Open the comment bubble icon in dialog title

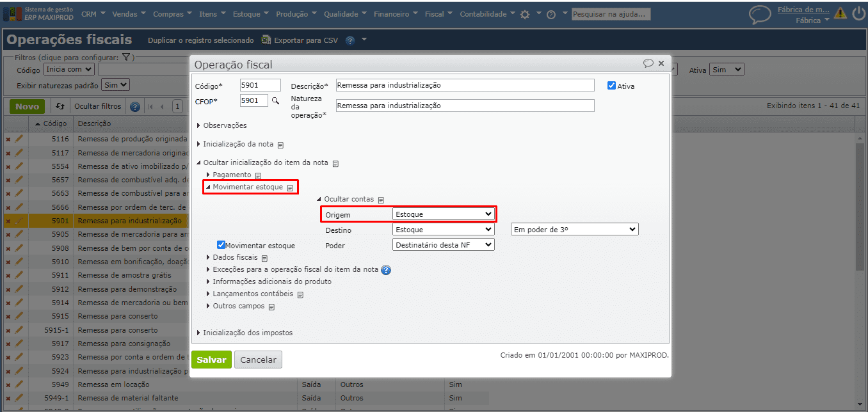[648, 63]
